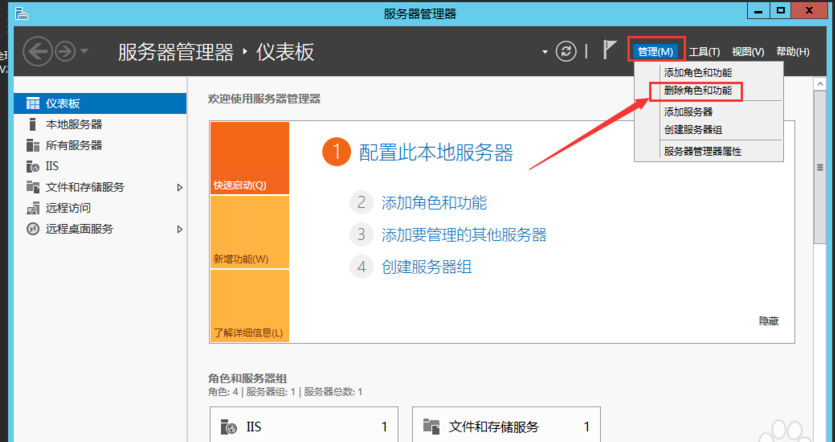Open navigation history dropdown beside forward arrow
Viewport: 835px width, 442px height.
pos(84,52)
